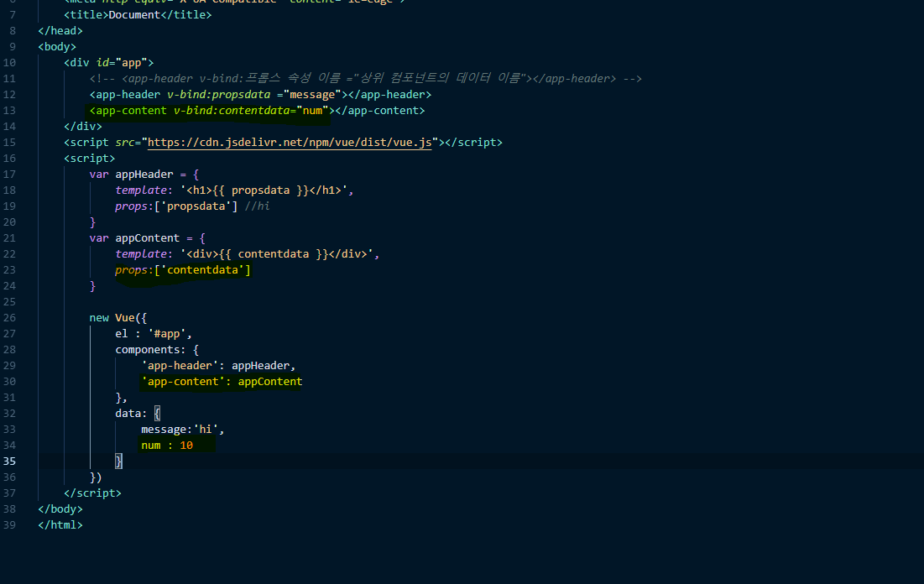Click line number 25 on the empty line
The width and height of the screenshot is (924, 584).
pos(9,302)
